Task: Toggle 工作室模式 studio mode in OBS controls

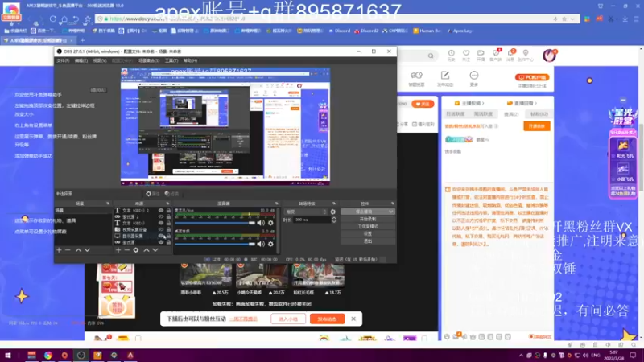Action: click(368, 226)
